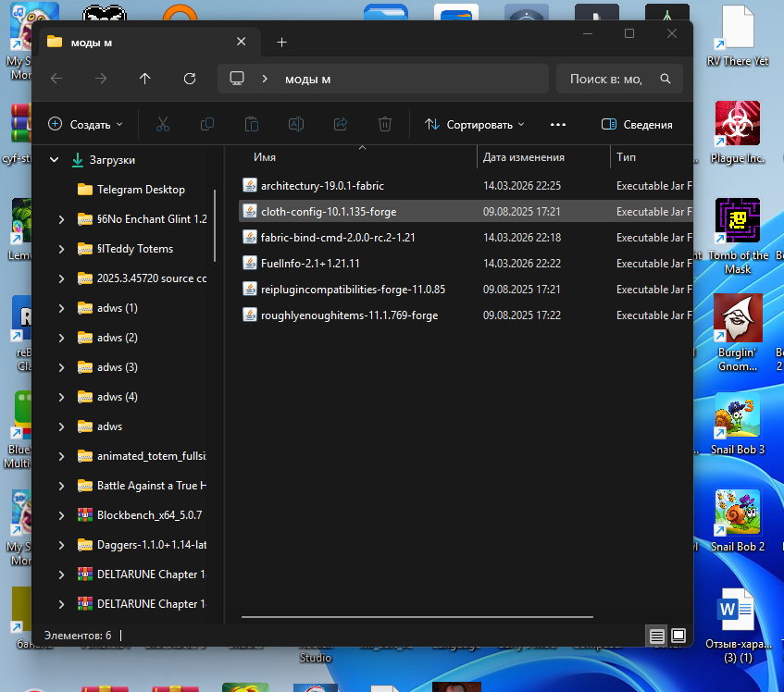The width and height of the screenshot is (784, 692).
Task: Open a new File Explorer tab
Action: click(x=282, y=42)
